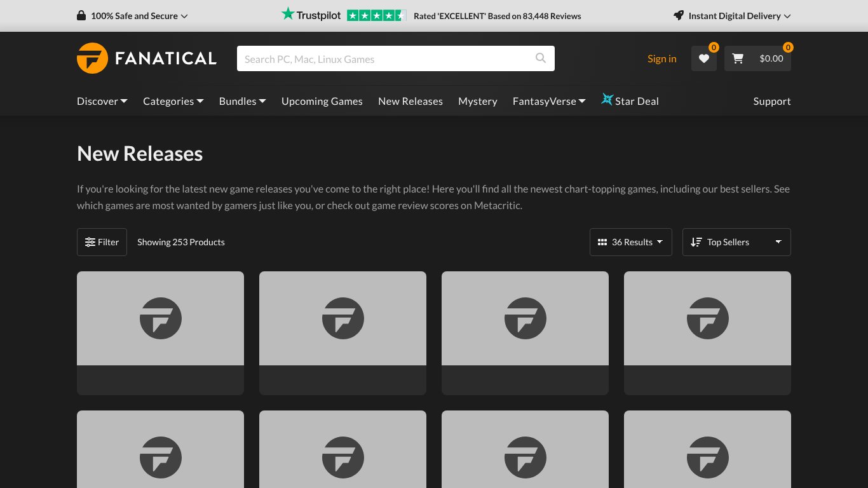Click the grid icon beside 36 Results
The width and height of the screenshot is (868, 488).
602,242
